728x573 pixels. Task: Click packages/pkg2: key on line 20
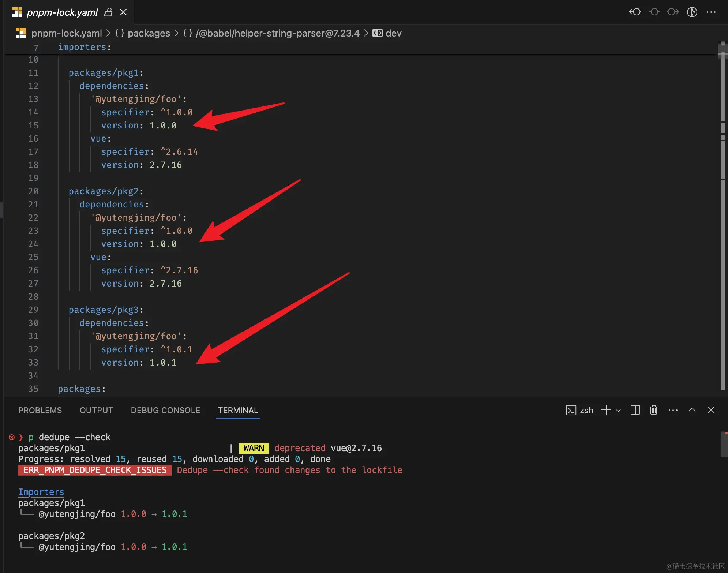coord(106,191)
